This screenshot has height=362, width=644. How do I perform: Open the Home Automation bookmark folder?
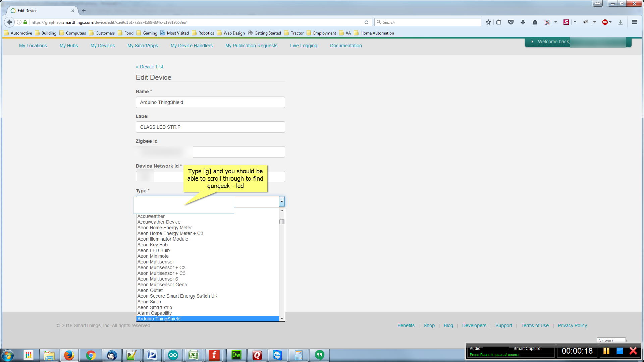click(377, 33)
